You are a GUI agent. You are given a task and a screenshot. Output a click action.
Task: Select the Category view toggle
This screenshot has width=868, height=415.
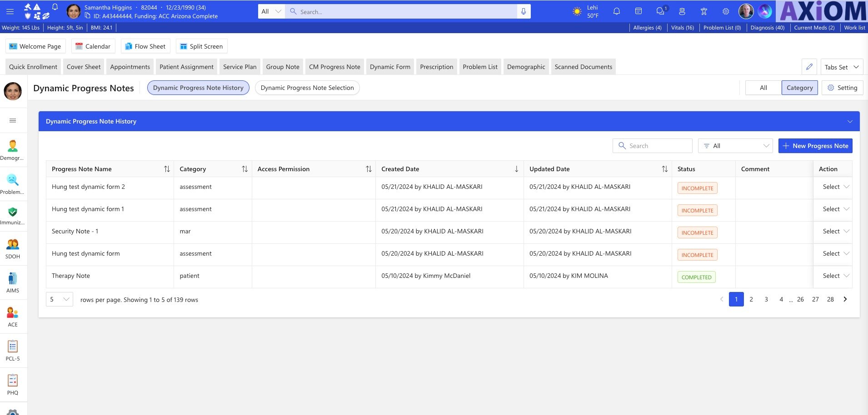pos(799,88)
